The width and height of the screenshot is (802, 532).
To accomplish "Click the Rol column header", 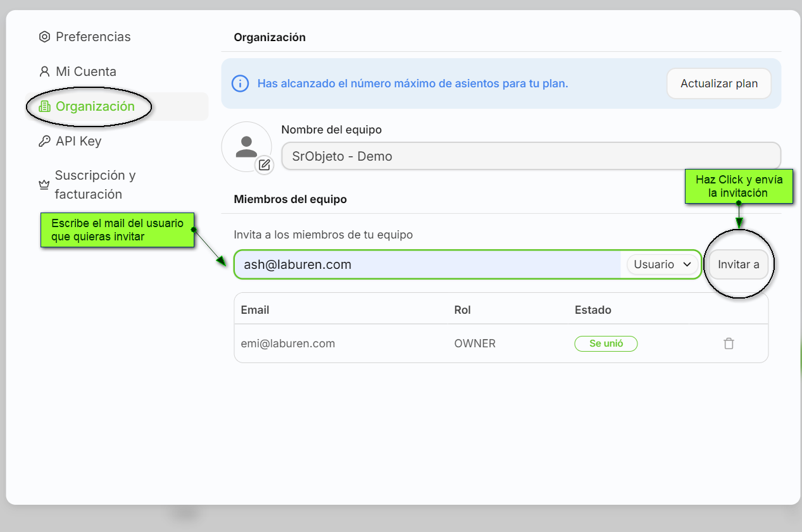I will [x=463, y=310].
